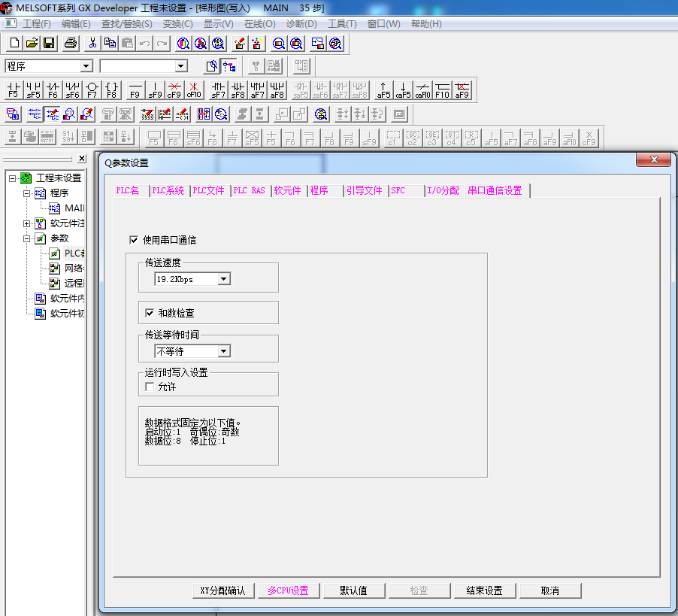Screen dimensions: 678x616
Task: Click the Print icon in toolbar
Action: pos(71,44)
